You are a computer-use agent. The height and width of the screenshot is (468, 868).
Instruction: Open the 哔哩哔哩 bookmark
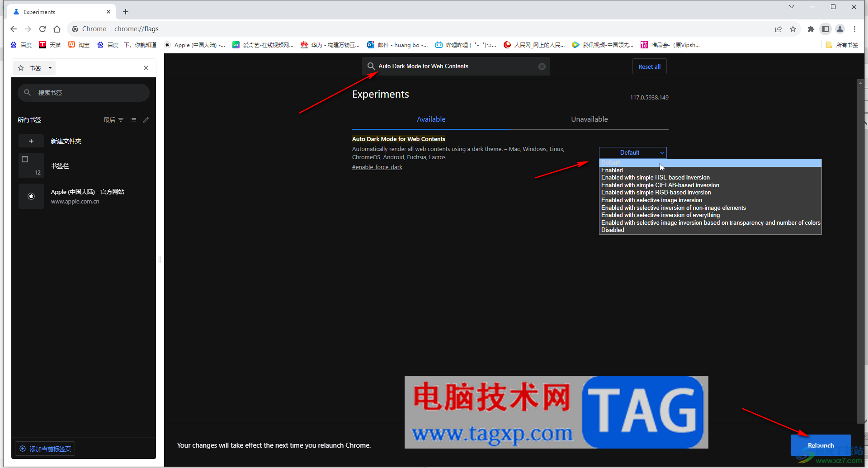pyautogui.click(x=466, y=45)
